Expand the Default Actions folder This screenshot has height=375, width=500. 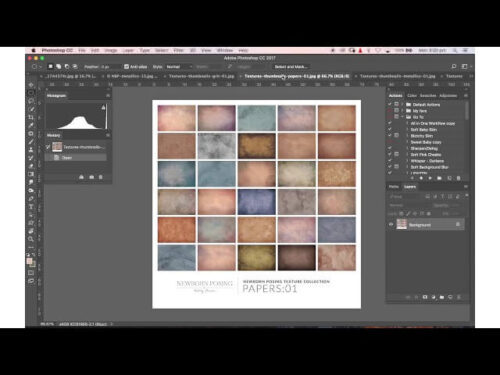pyautogui.click(x=403, y=104)
